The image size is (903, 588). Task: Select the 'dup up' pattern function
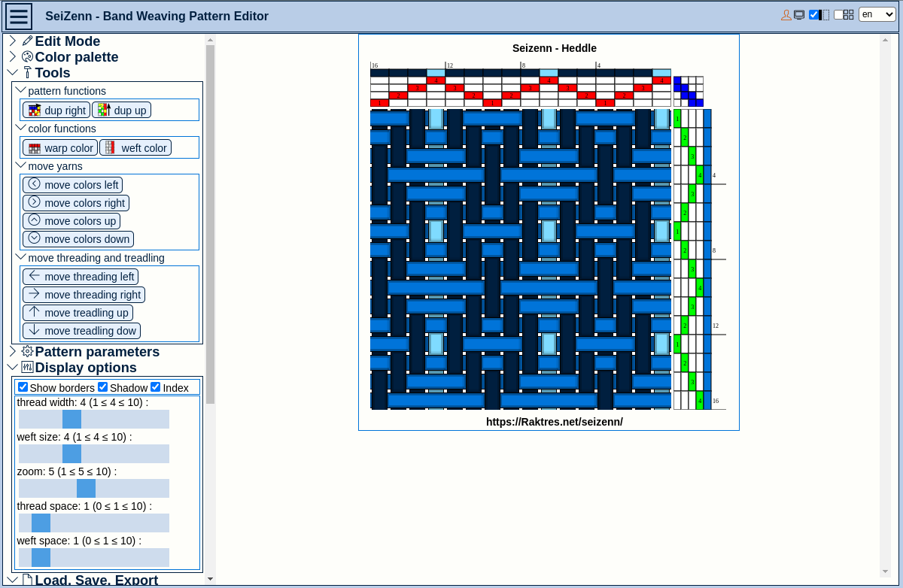tap(121, 110)
